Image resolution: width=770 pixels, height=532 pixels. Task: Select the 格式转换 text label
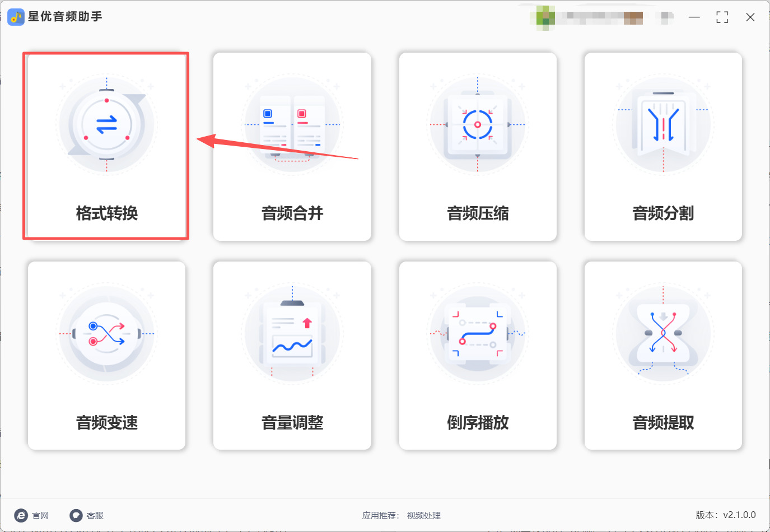tap(106, 213)
